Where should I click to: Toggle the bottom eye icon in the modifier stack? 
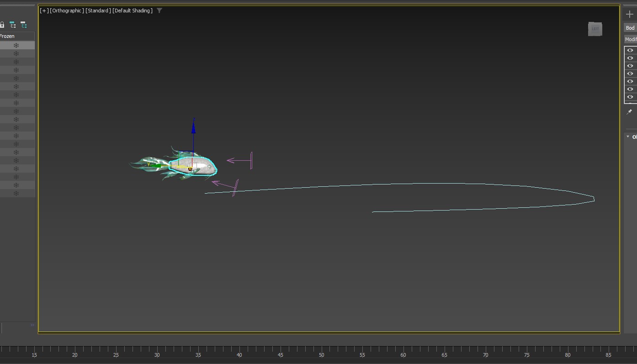[630, 96]
